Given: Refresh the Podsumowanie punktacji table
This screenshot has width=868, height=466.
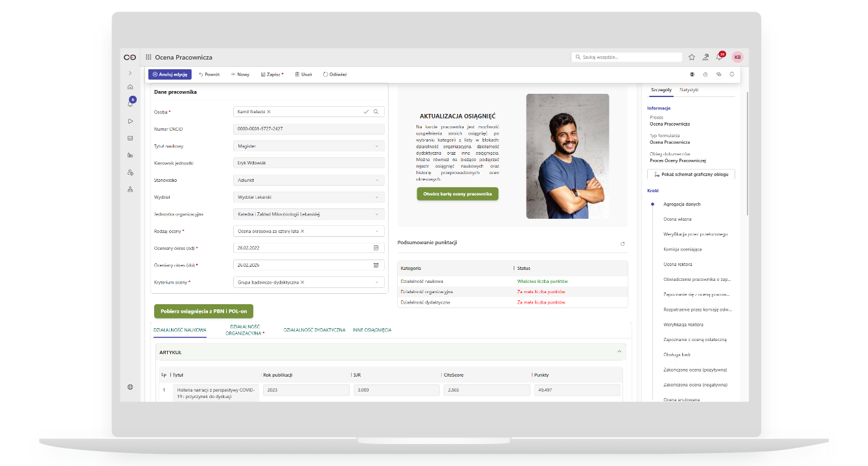Looking at the screenshot, I should (x=622, y=244).
